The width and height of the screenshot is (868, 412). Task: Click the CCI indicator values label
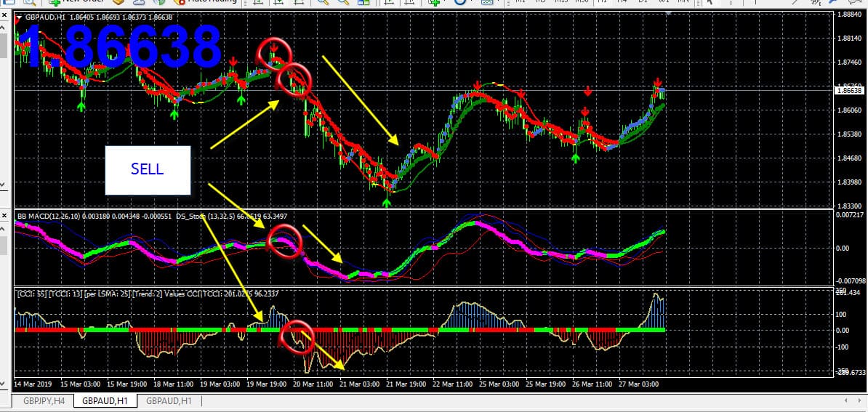[145, 294]
